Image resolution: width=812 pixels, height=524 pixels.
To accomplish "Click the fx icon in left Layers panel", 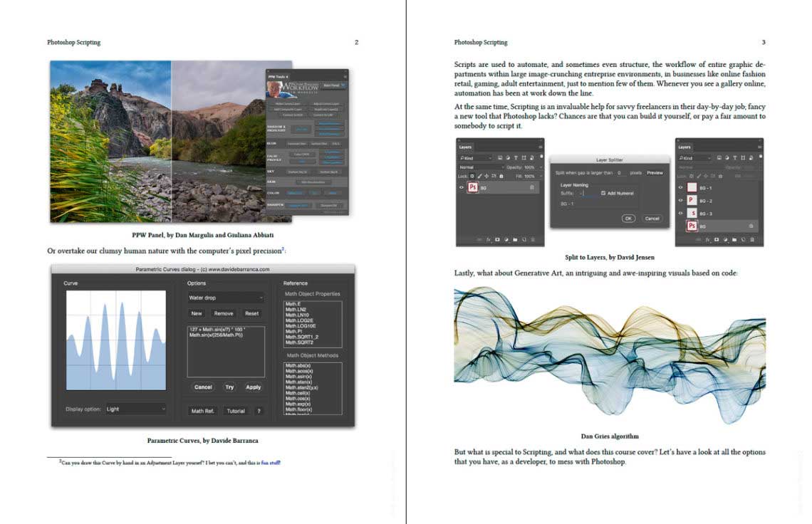I will pyautogui.click(x=489, y=239).
